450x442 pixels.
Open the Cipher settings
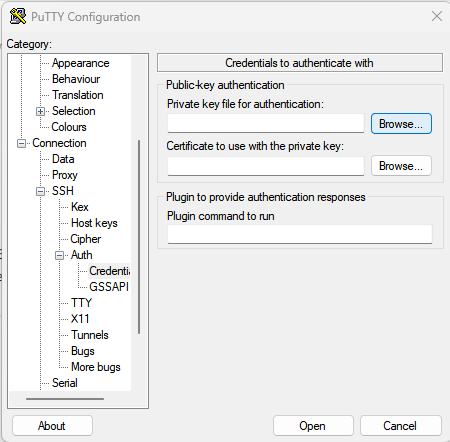pos(85,239)
